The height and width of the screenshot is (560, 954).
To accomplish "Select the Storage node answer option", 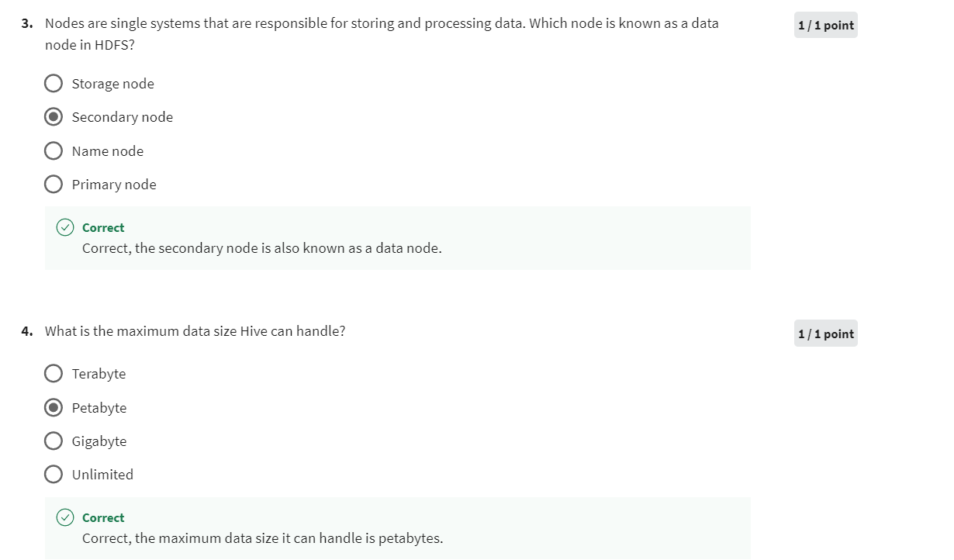I will click(x=112, y=83).
